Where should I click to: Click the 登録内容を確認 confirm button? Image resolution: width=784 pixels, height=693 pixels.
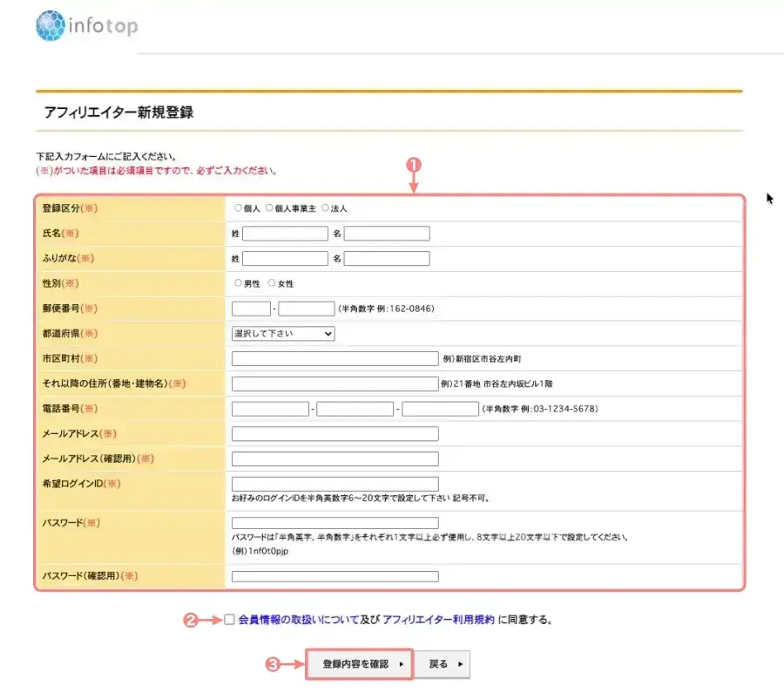[x=358, y=662]
